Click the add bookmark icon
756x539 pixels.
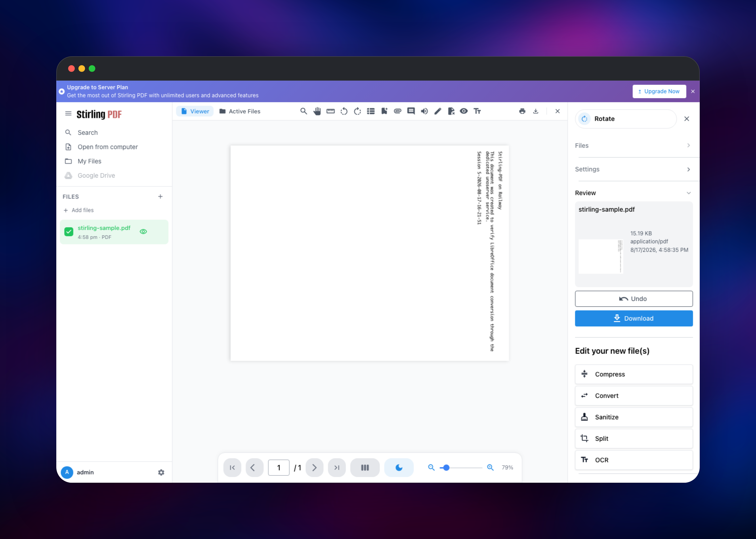(384, 111)
